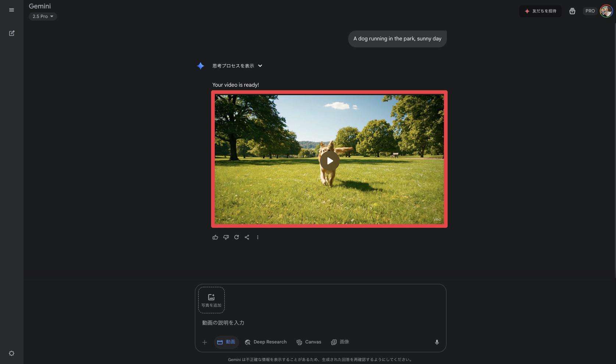Regenerate the response
This screenshot has width=616, height=364.
pos(236,237)
